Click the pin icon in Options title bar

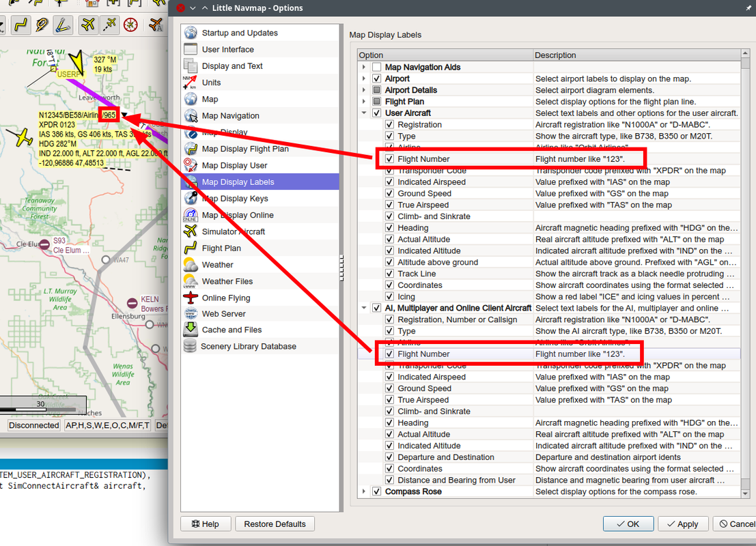coord(748,8)
